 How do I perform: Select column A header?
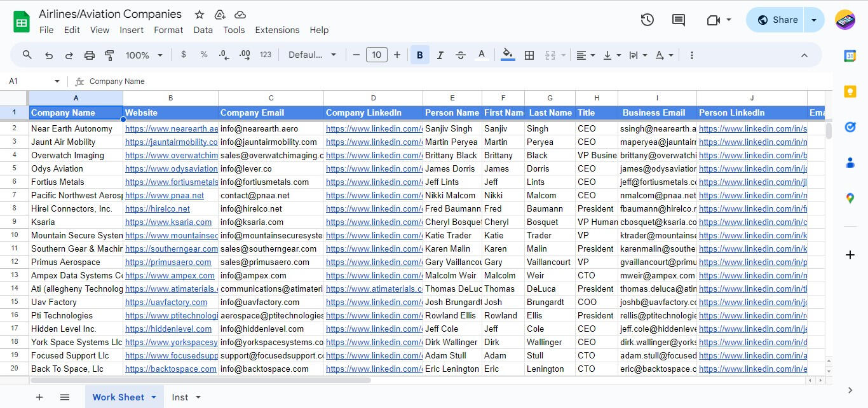(76, 98)
